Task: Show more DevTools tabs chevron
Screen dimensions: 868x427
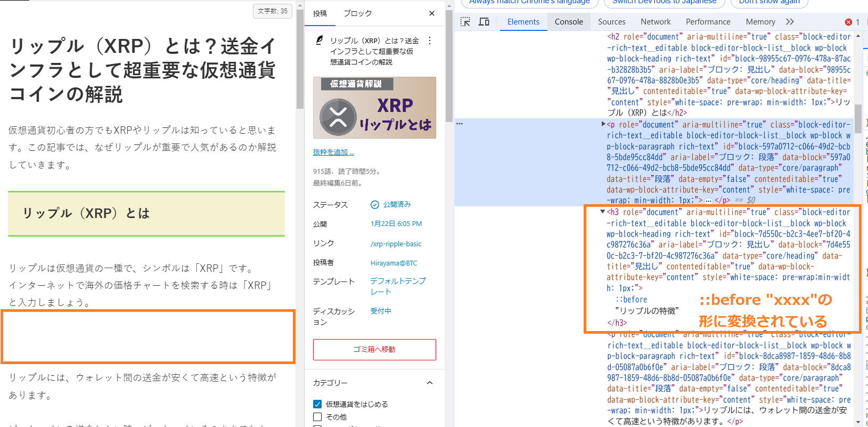Action: [x=790, y=22]
